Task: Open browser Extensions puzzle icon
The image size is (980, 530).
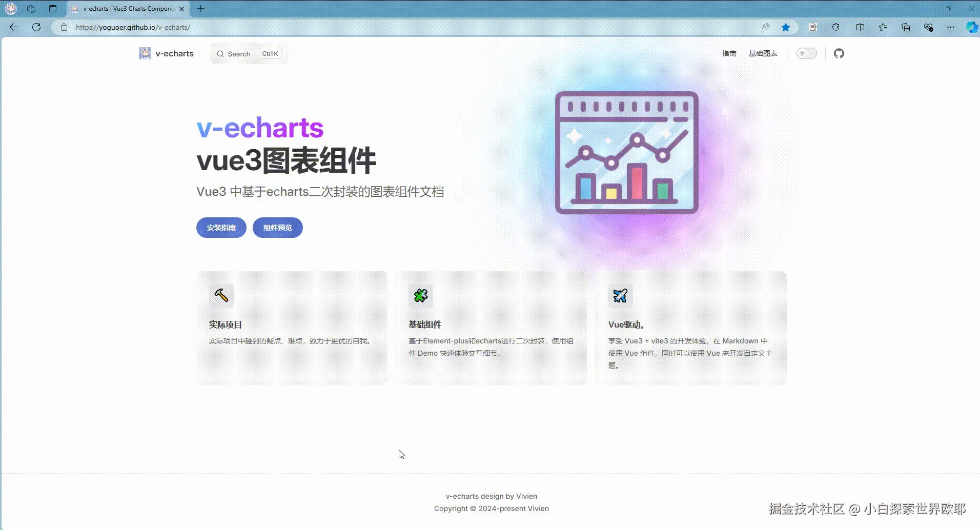Action: 835,27
